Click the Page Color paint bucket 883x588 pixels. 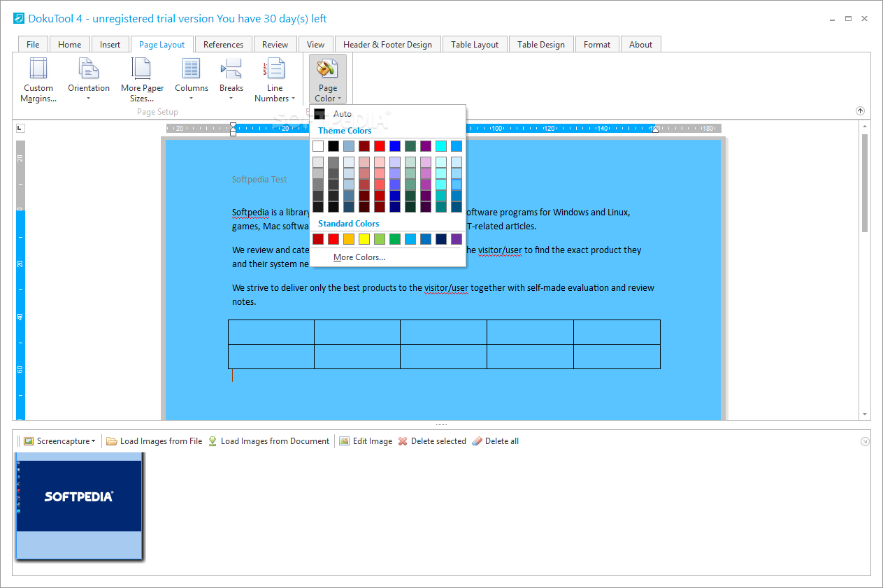tap(327, 69)
